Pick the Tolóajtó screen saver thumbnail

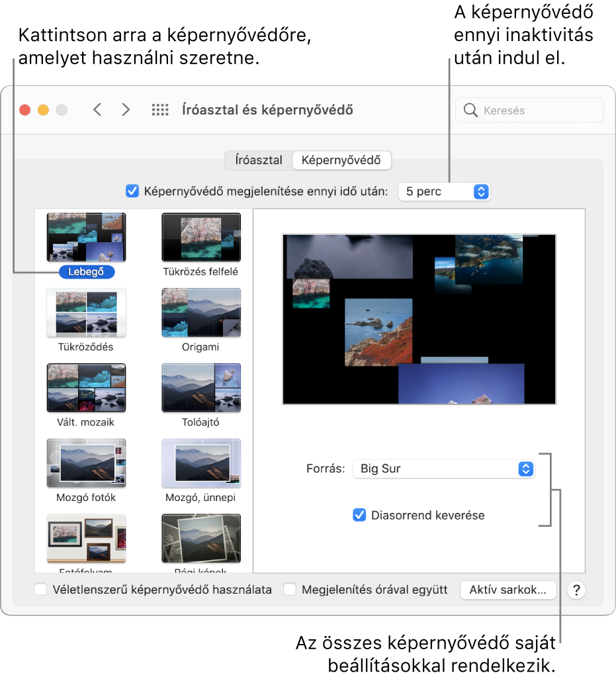pos(201,388)
